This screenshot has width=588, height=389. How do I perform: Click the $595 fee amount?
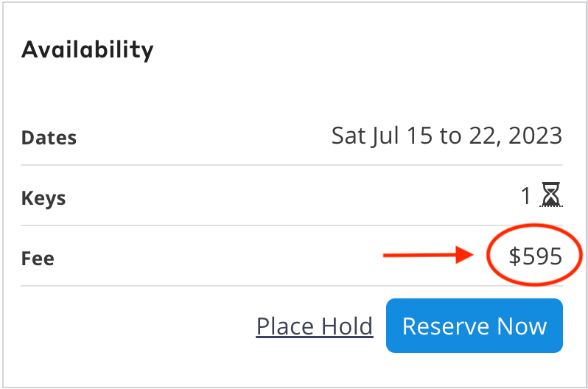tap(536, 256)
